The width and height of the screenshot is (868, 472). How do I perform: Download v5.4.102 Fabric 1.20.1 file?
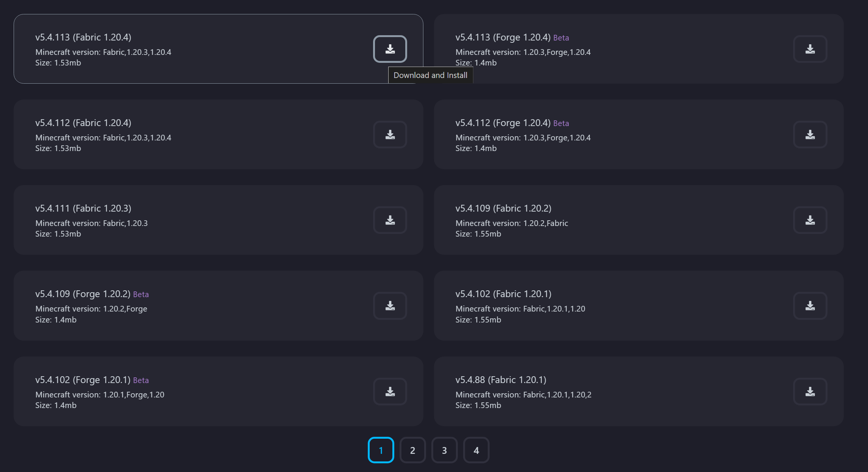click(810, 306)
